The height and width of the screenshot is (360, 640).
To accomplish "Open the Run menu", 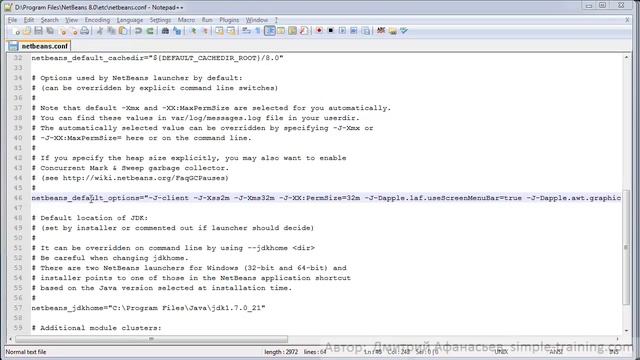I will tap(207, 20).
